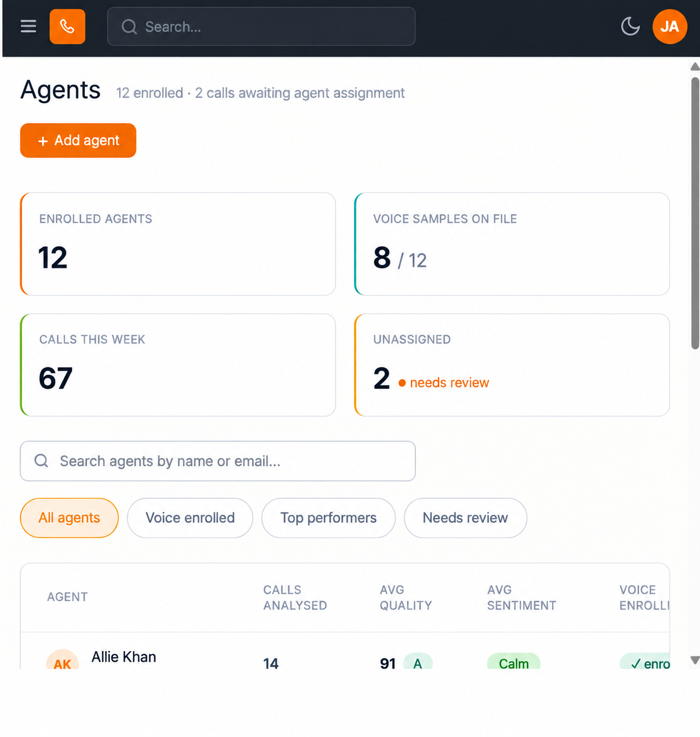Click the 12 enrolled subtitle text
This screenshot has width=700, height=737.
(150, 93)
